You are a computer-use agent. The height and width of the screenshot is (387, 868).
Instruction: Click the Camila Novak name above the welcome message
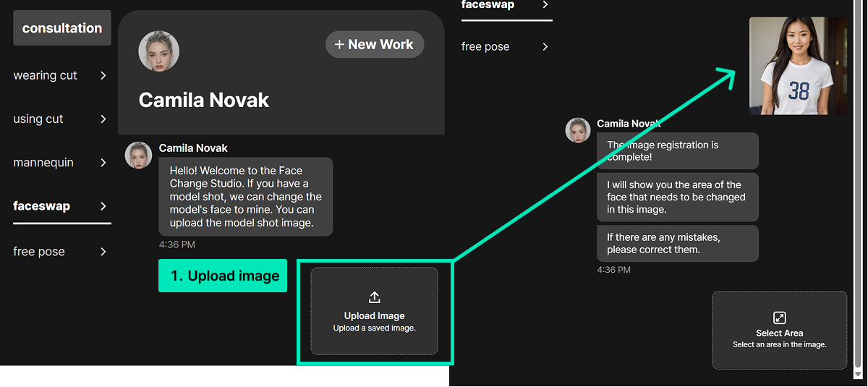click(x=193, y=148)
